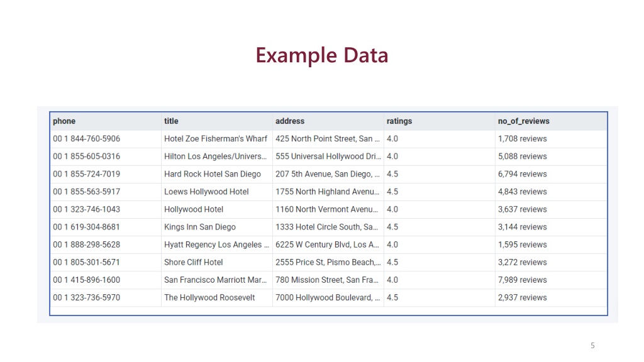Click phone number 00 1 619-304-8681
644x362 pixels.
pos(87,227)
